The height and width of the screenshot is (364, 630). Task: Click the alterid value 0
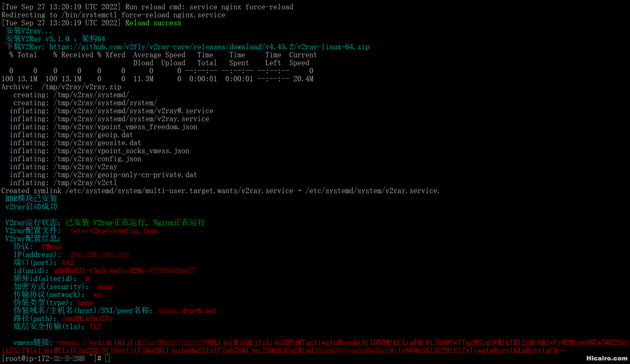coord(87,279)
